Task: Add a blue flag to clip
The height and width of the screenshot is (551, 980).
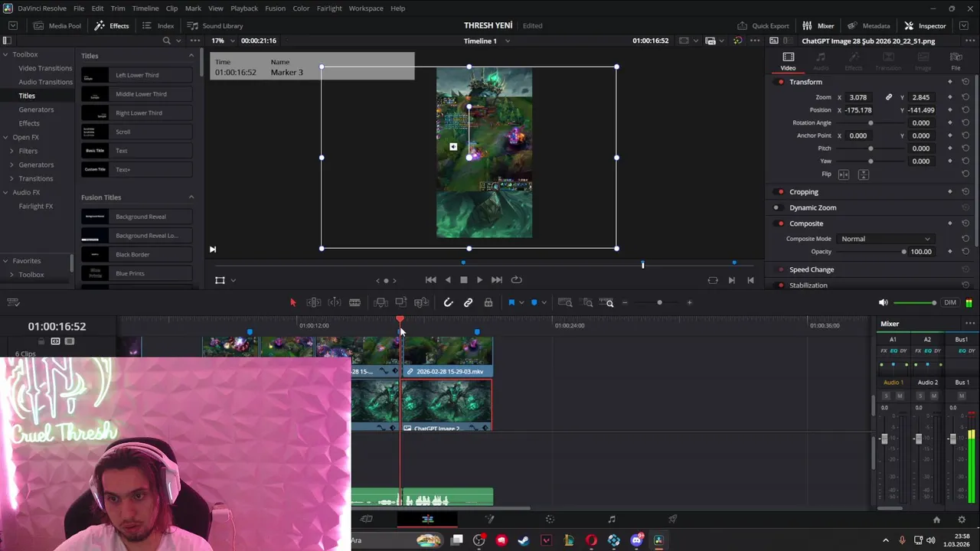Action: tap(511, 302)
